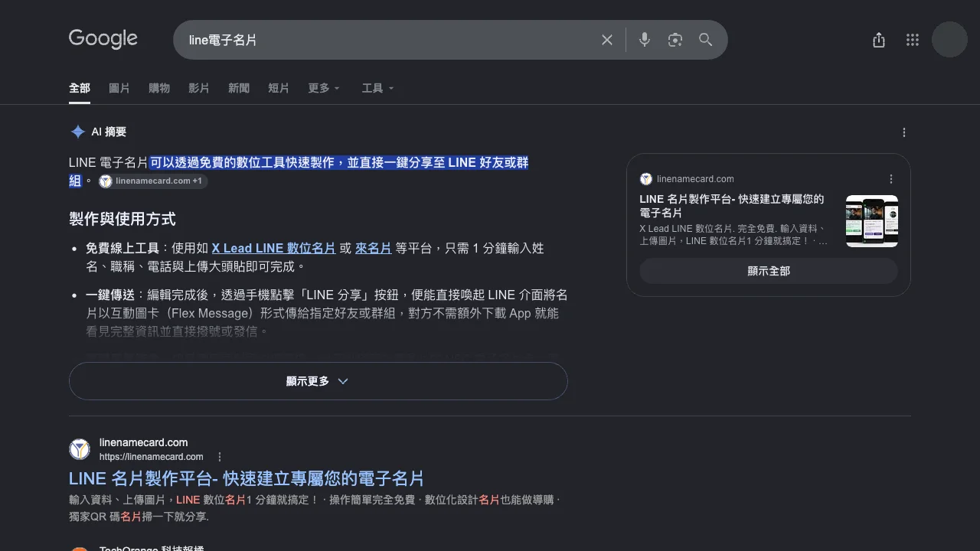Switch to the 全部 tab
The image size is (980, 551).
[x=80, y=88]
